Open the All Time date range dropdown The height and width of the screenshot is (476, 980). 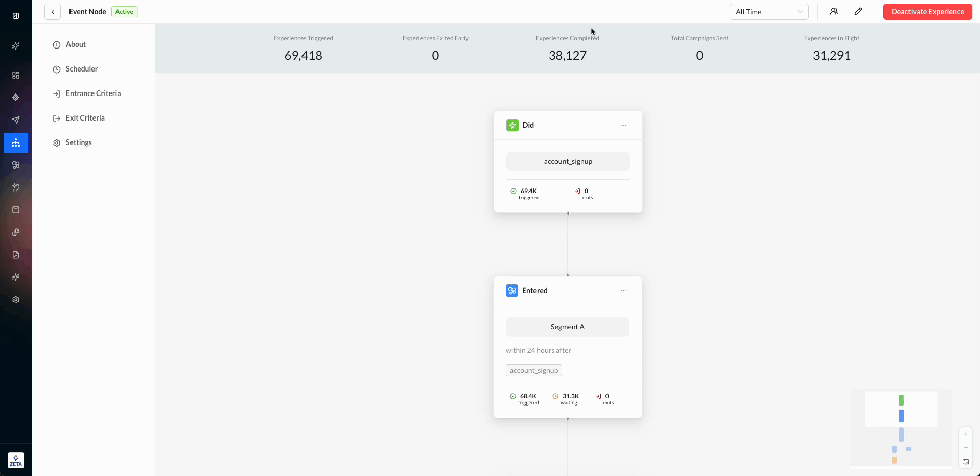point(768,12)
